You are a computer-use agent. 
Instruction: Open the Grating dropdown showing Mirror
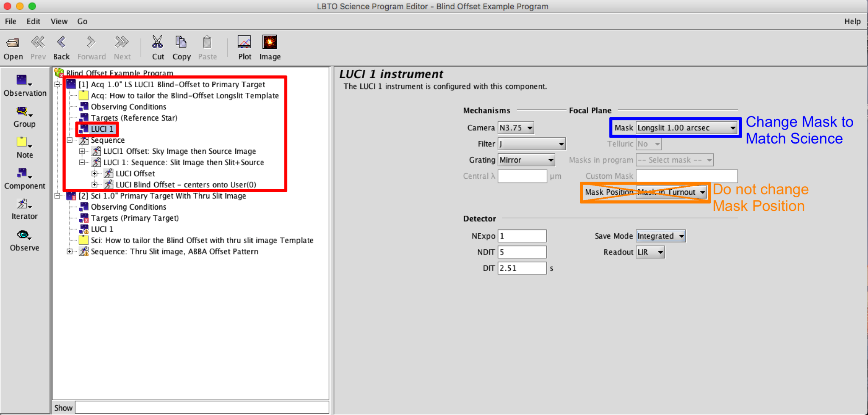[526, 160]
